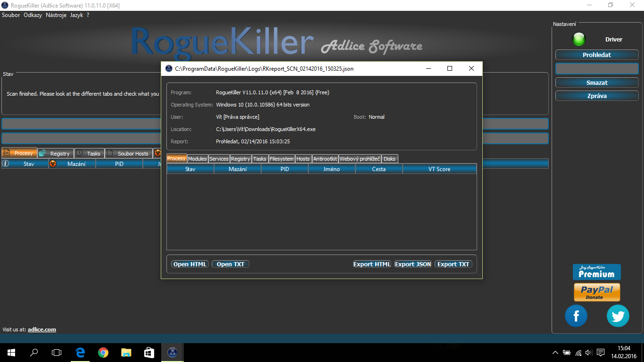This screenshot has width=644, height=362.
Task: Select the report Modules tab
Action: [x=198, y=159]
